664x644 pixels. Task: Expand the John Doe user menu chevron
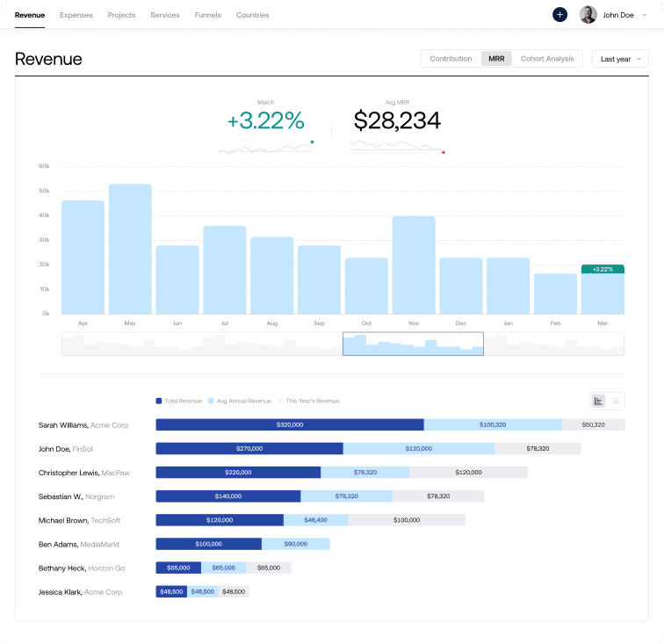click(x=646, y=15)
